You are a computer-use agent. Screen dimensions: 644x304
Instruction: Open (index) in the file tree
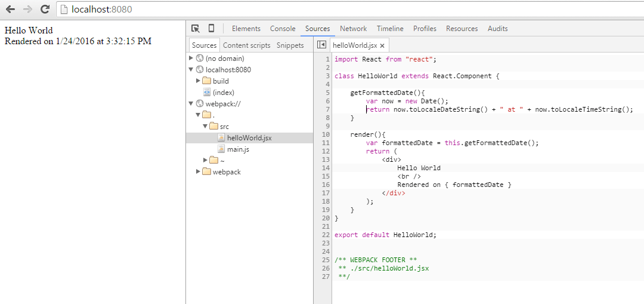(224, 93)
